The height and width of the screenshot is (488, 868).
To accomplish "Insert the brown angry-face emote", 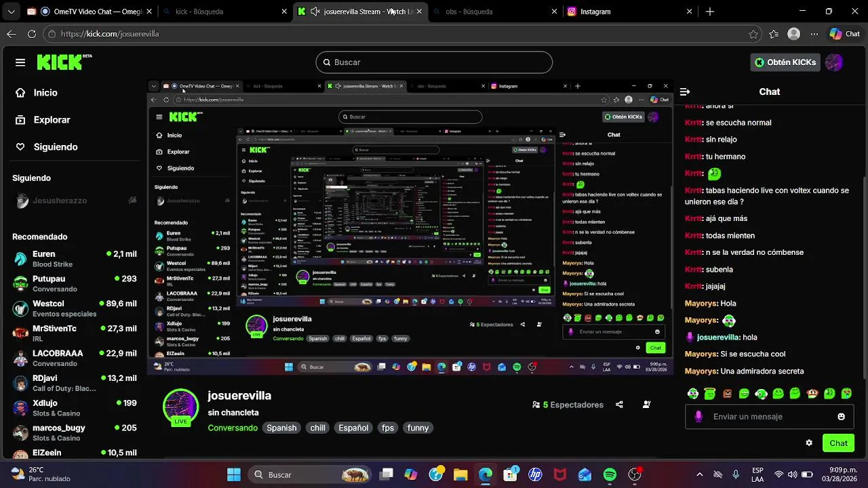I will pyautogui.click(x=727, y=393).
